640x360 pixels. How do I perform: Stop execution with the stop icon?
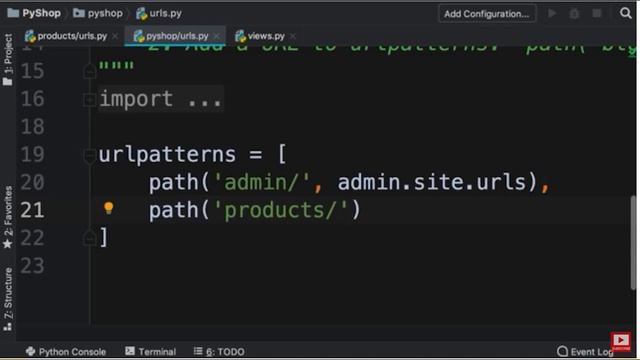coord(597,13)
